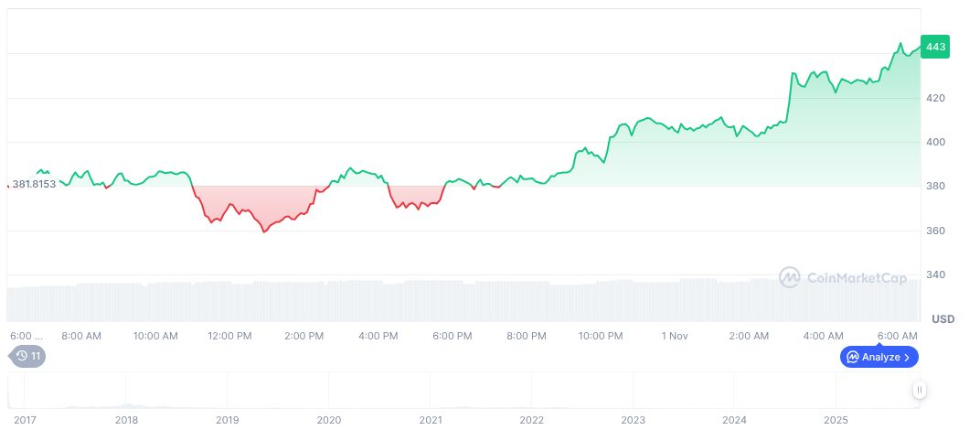Click the 4:00 AM time axis label

(x=824, y=336)
